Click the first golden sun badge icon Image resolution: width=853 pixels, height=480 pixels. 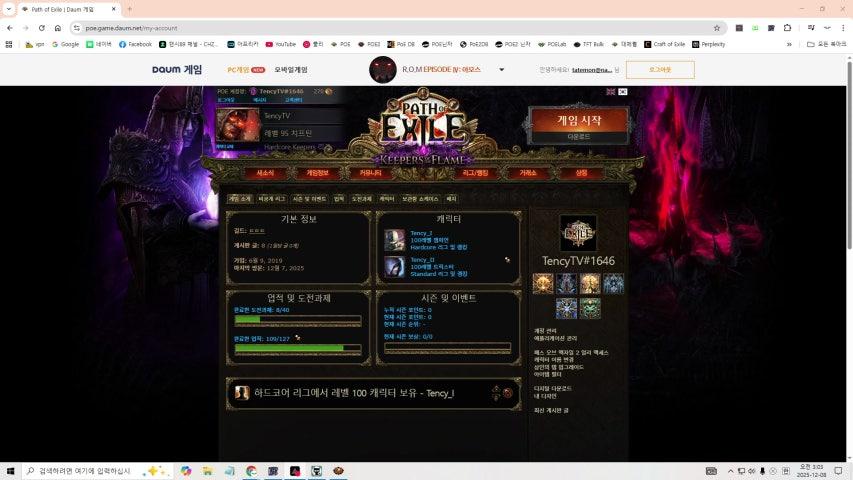(543, 284)
